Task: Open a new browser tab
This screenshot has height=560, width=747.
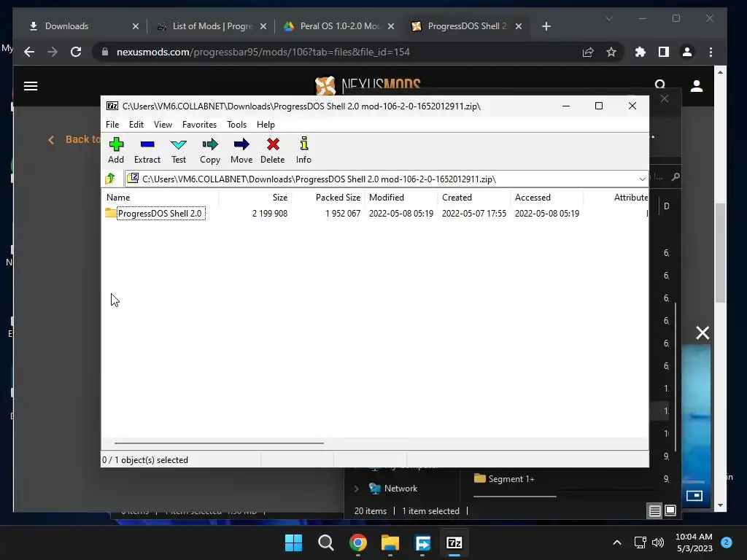Action: tap(546, 26)
